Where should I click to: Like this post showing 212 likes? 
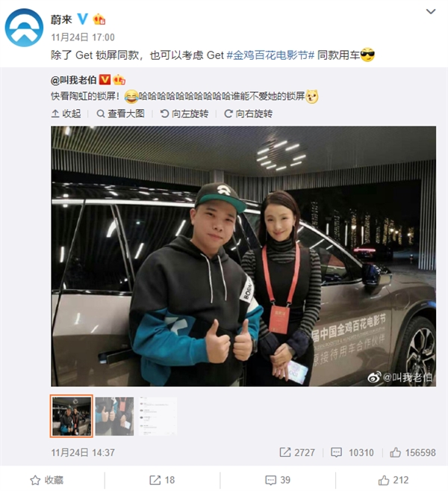click(393, 480)
